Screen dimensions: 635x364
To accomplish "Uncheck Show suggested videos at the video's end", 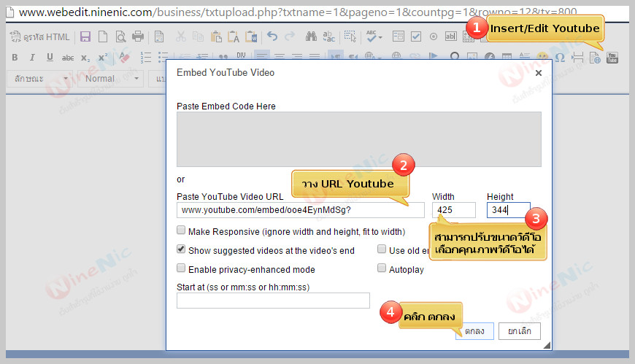I will [x=181, y=249].
